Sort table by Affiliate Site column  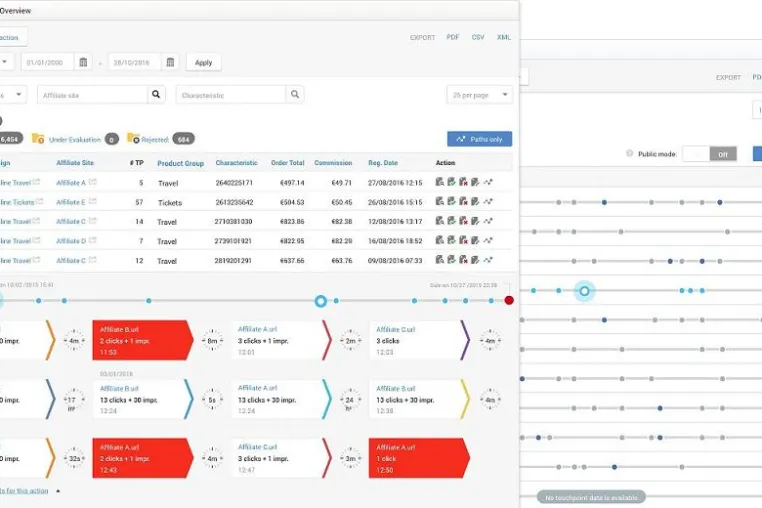click(75, 163)
